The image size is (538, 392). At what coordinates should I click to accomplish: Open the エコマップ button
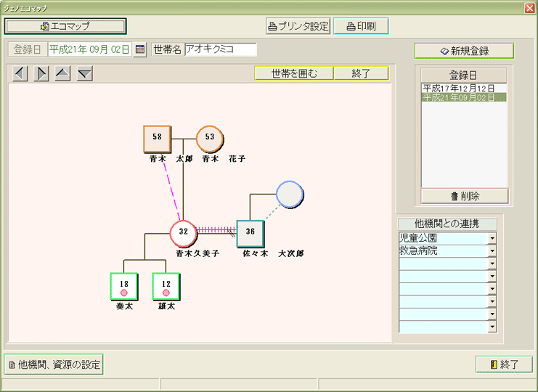tap(65, 26)
